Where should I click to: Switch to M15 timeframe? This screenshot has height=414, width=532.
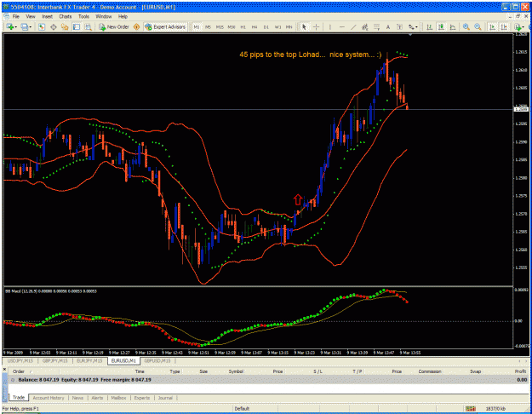(220, 26)
